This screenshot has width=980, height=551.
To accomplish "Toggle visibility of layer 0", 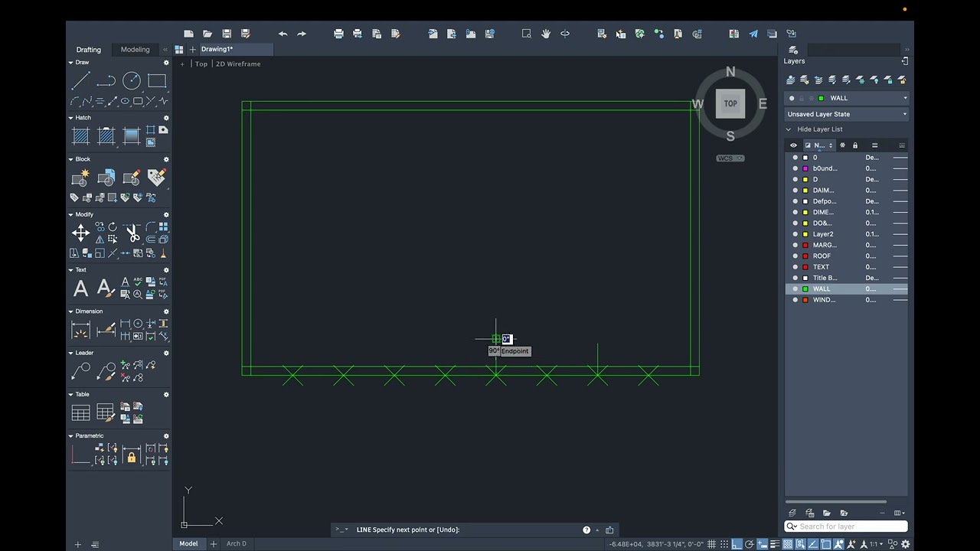I will [795, 158].
